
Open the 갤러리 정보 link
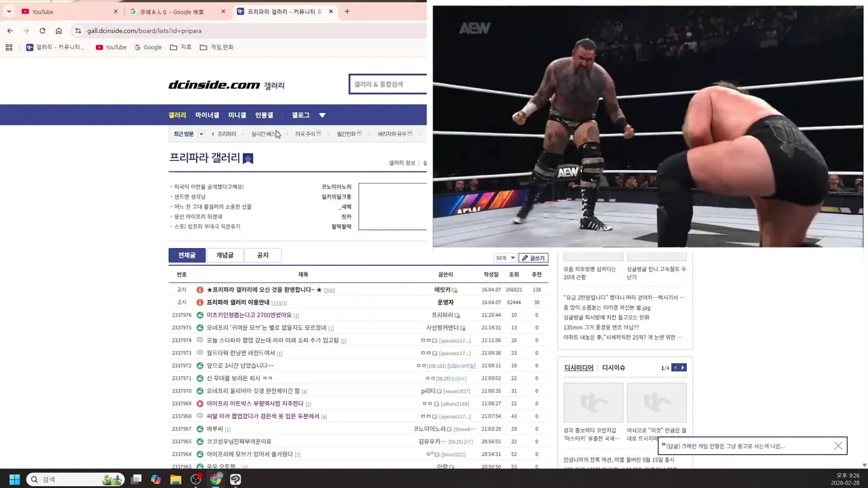(x=401, y=163)
